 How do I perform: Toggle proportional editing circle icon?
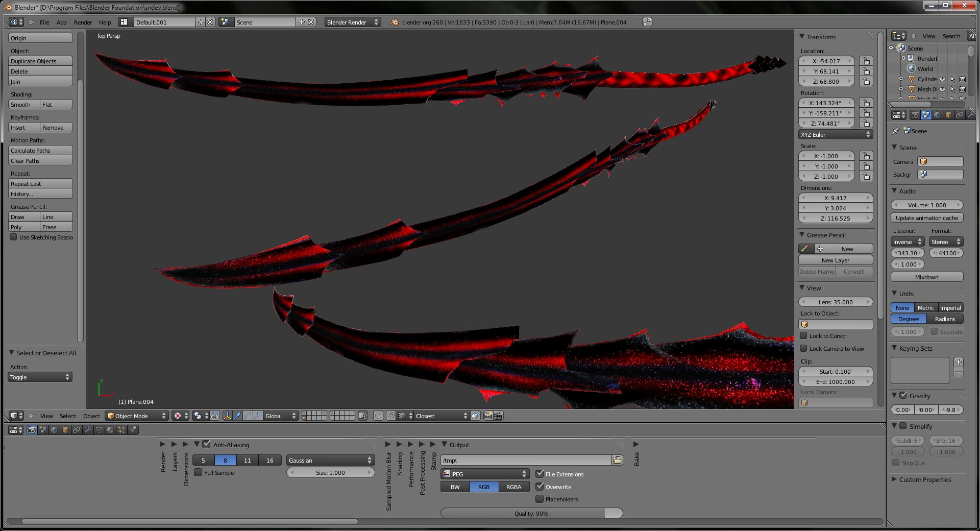click(x=378, y=416)
